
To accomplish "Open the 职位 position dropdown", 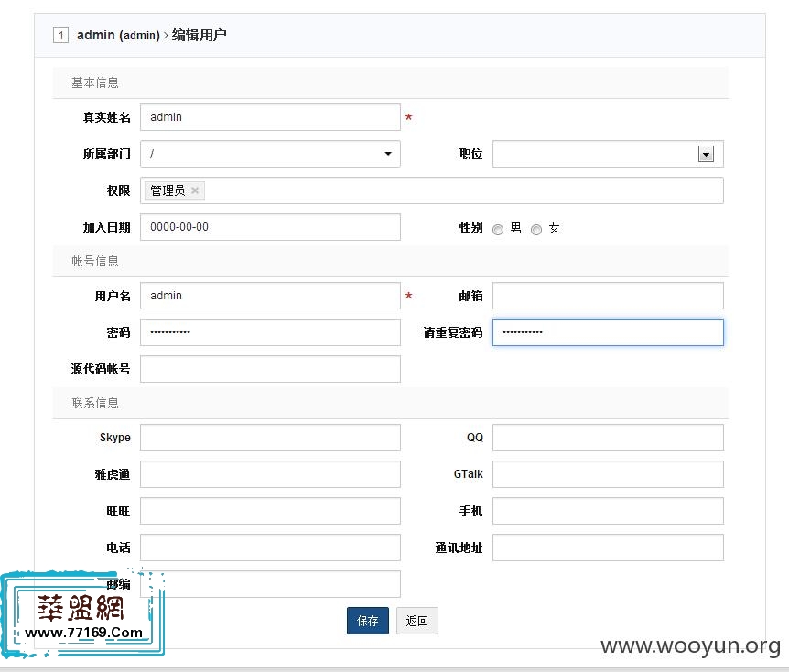I will 706,154.
